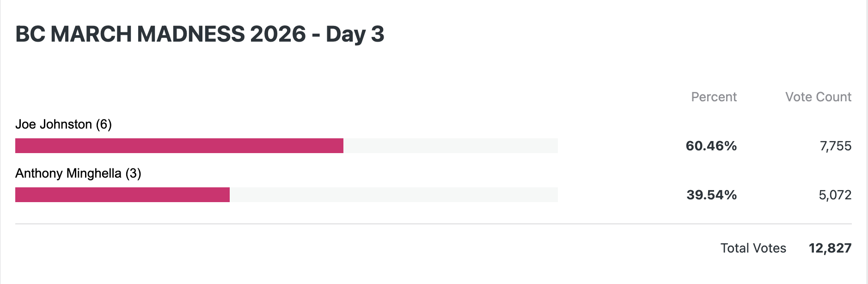
Task: Click the year 2026 in the title
Action: click(278, 34)
